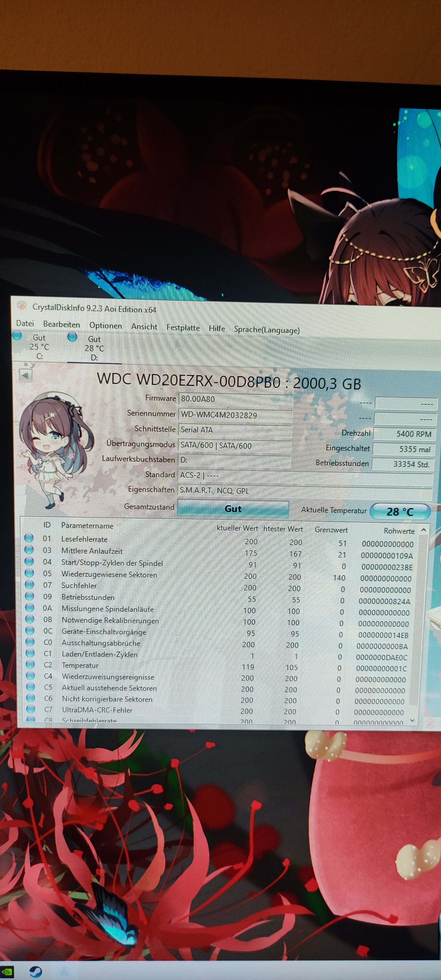Click status orb beside Wiederzugewiesene Sektoren
The width and height of the screenshot is (441, 980).
pos(29,573)
